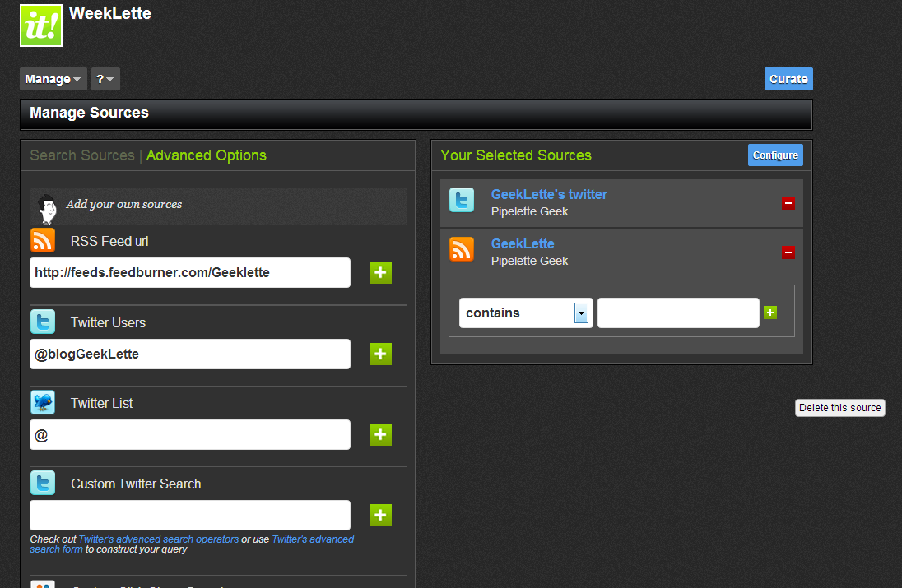Image resolution: width=902 pixels, height=588 pixels.
Task: Add the RSS feed URL with plus icon
Action: point(380,273)
